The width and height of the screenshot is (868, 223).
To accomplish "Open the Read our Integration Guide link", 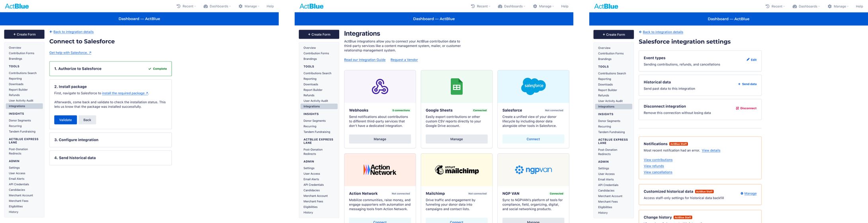I will click(365, 60).
